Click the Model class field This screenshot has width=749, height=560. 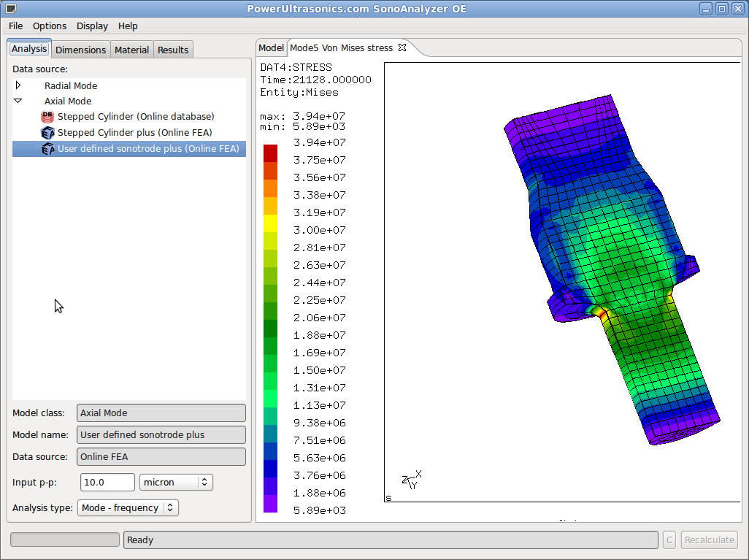pyautogui.click(x=161, y=413)
